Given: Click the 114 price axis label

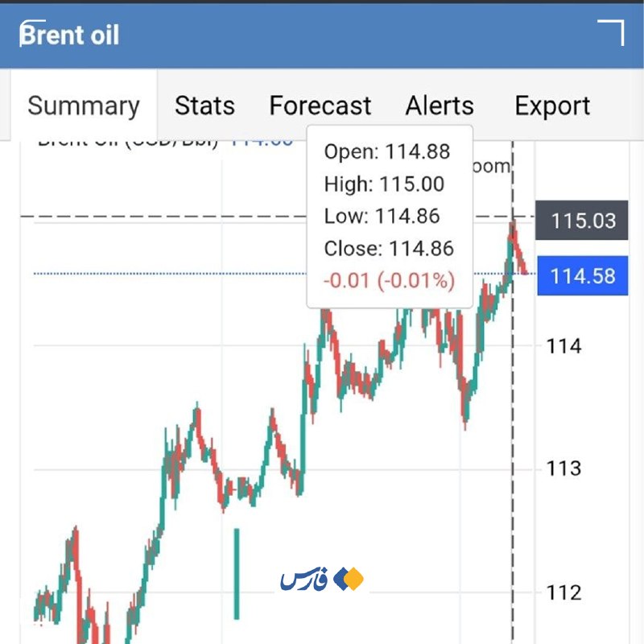Looking at the screenshot, I should (x=563, y=346).
